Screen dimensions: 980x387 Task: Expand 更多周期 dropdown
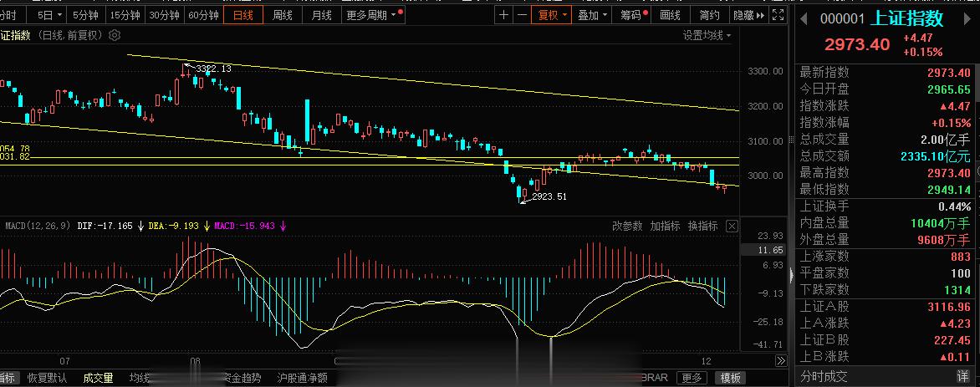click(x=375, y=15)
